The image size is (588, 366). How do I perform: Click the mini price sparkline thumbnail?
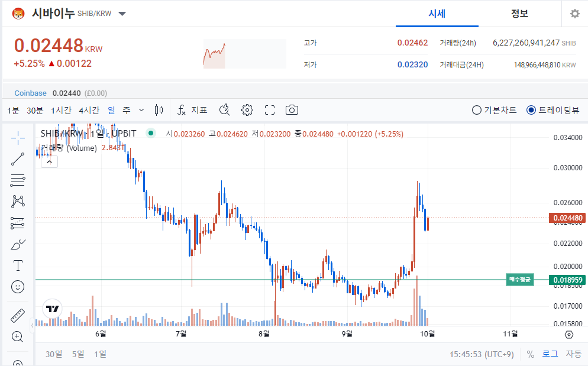(x=244, y=54)
